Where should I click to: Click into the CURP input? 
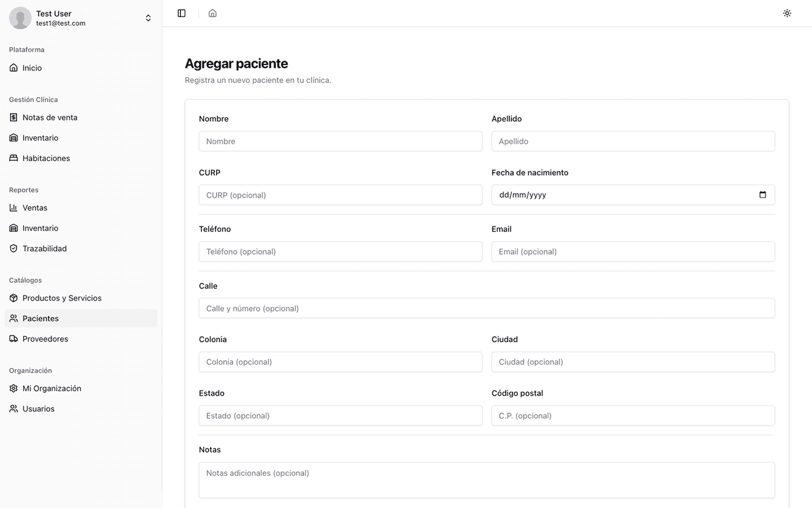340,195
